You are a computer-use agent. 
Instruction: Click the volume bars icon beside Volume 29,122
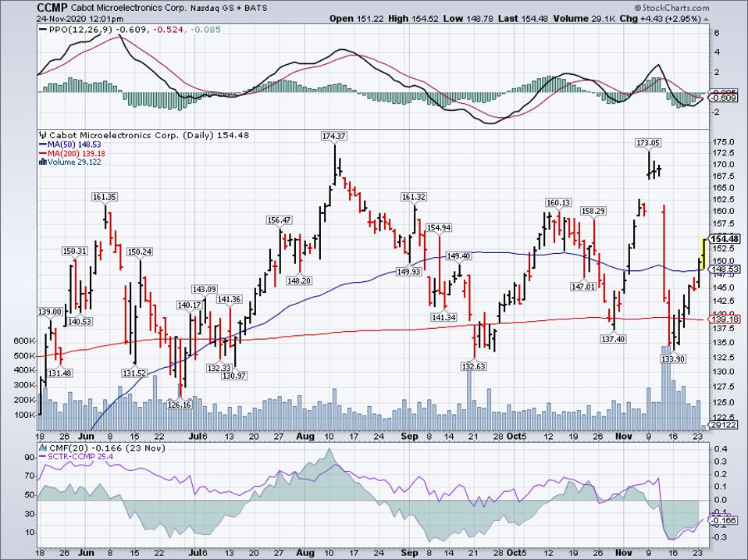click(x=43, y=162)
